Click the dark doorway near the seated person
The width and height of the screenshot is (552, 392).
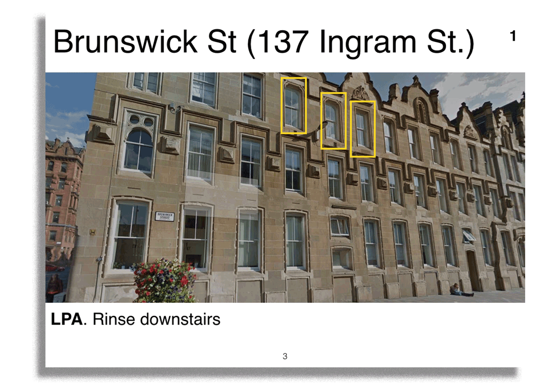[473, 270]
